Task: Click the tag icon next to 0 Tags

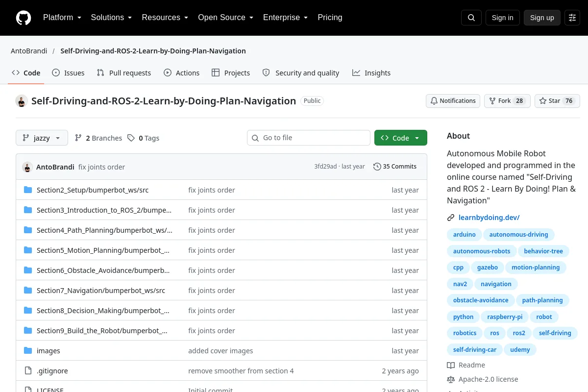Action: click(131, 138)
